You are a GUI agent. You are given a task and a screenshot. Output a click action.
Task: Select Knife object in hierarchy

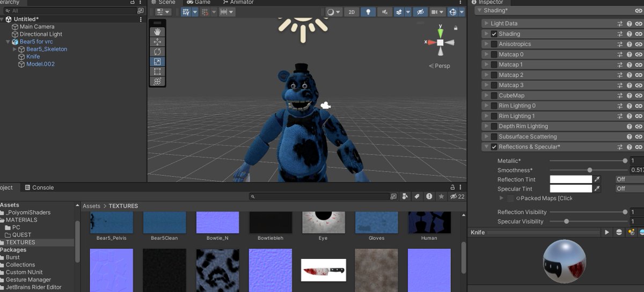point(33,57)
